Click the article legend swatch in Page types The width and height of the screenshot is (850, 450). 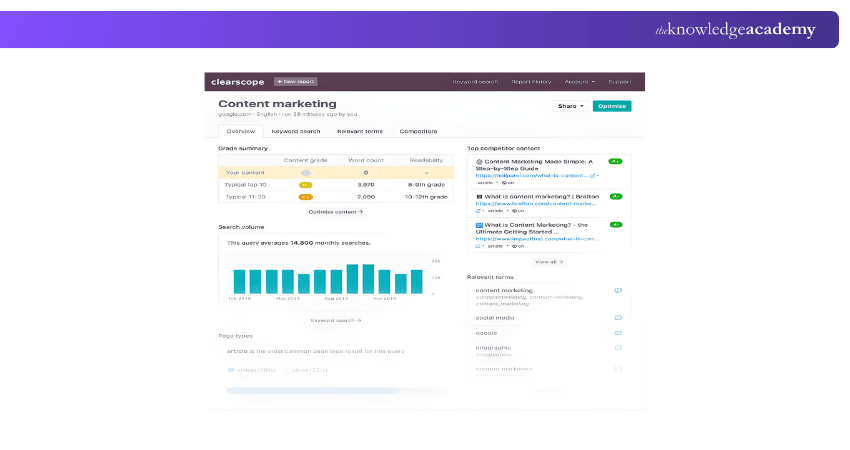(231, 370)
